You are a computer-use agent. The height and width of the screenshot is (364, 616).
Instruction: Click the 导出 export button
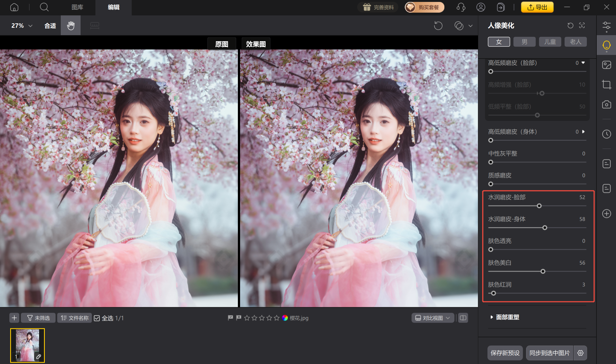[x=537, y=7]
